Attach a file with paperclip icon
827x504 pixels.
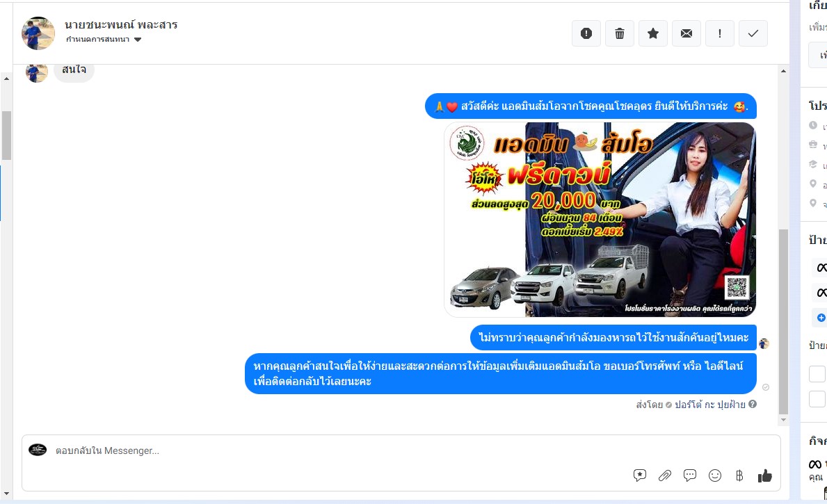(664, 475)
